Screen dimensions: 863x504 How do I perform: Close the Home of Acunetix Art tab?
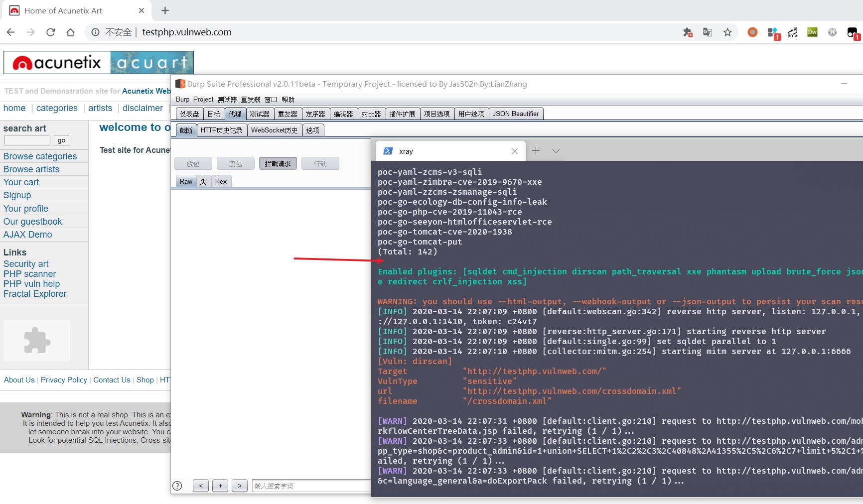(142, 10)
